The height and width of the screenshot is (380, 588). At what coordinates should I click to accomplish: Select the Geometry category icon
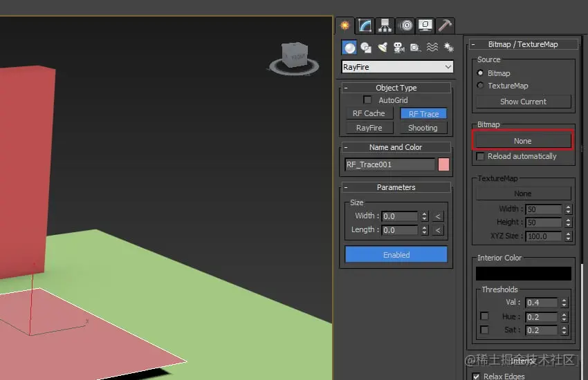click(349, 48)
